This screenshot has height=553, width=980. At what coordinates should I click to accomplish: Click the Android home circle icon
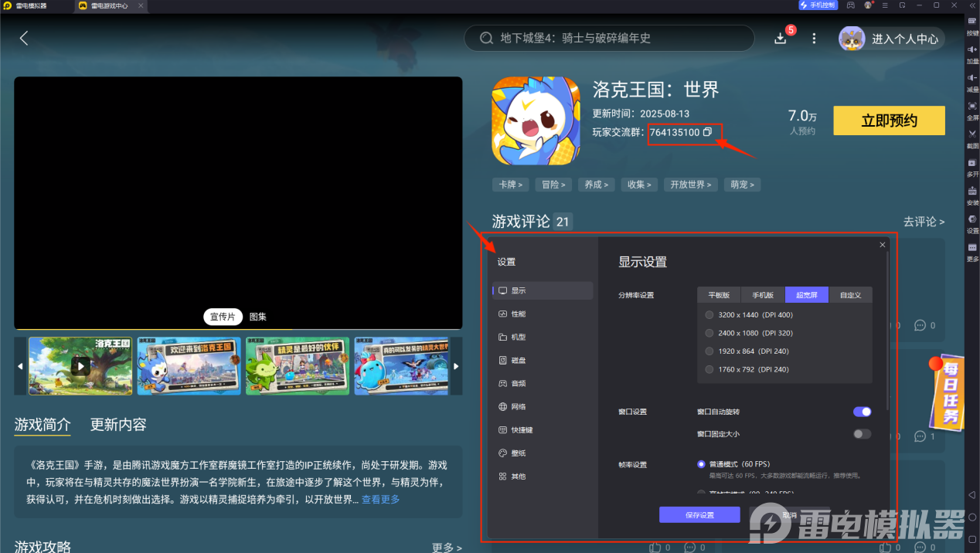click(x=972, y=517)
